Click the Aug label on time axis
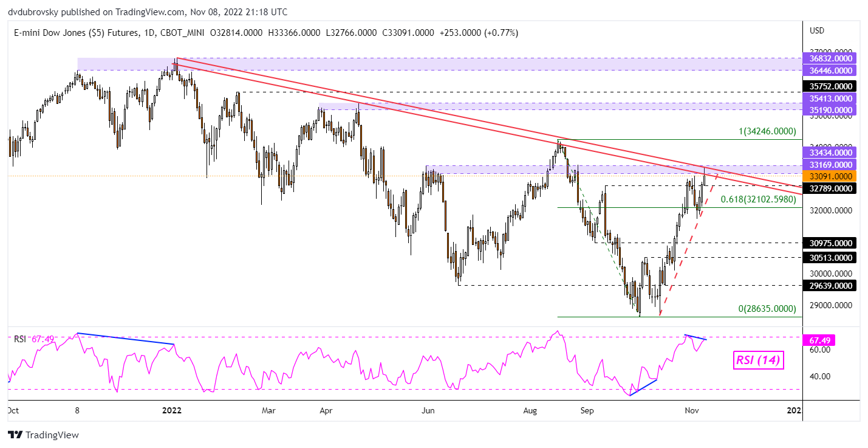The image size is (868, 448). [530, 410]
